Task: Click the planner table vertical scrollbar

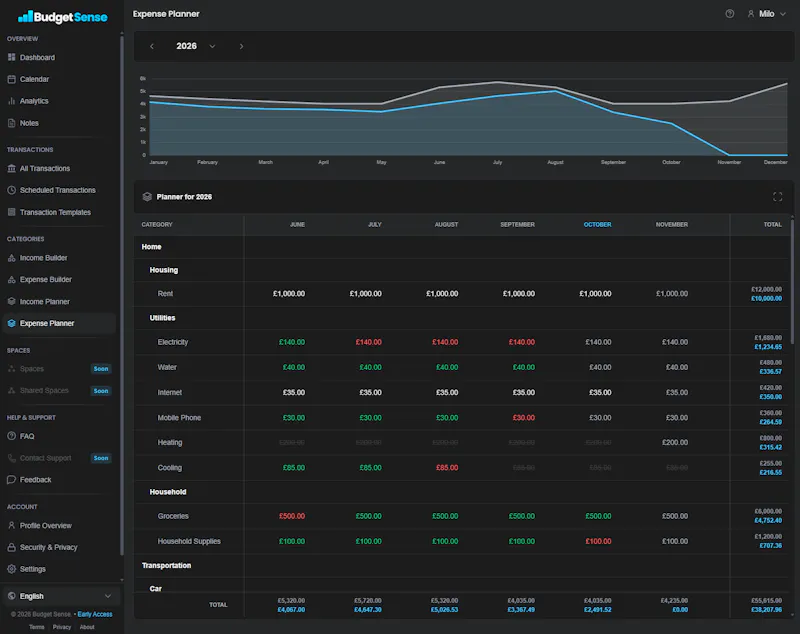Action: tap(792, 281)
